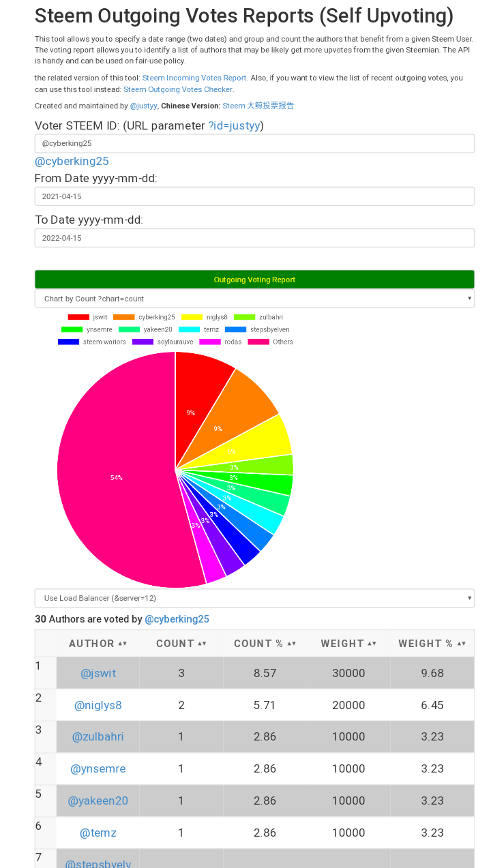
Task: Open the @stepsbyelven author link in row 7
Action: (x=98, y=863)
